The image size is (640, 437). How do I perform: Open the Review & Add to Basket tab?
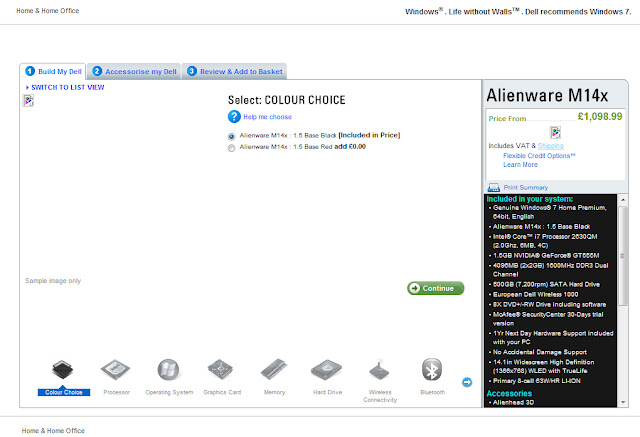pos(234,71)
